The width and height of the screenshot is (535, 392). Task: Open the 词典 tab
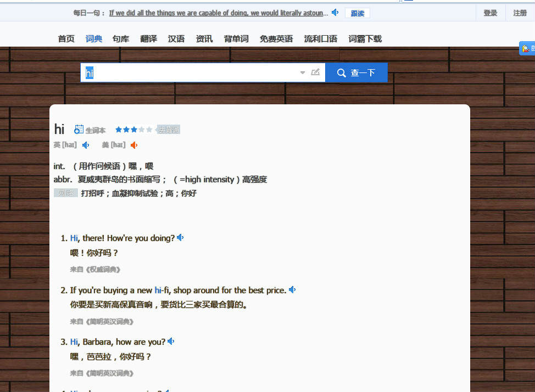tap(94, 39)
